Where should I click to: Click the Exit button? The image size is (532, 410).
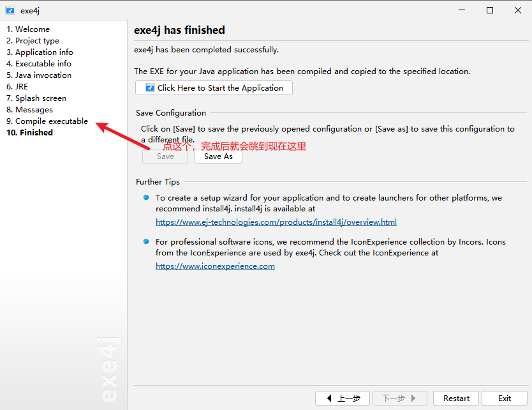click(x=504, y=399)
